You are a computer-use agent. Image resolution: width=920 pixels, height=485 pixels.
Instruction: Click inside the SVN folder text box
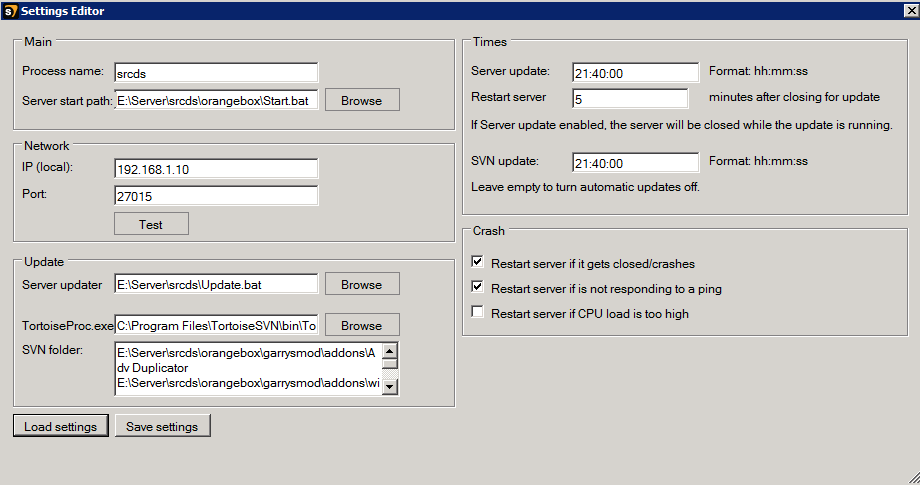(248, 369)
